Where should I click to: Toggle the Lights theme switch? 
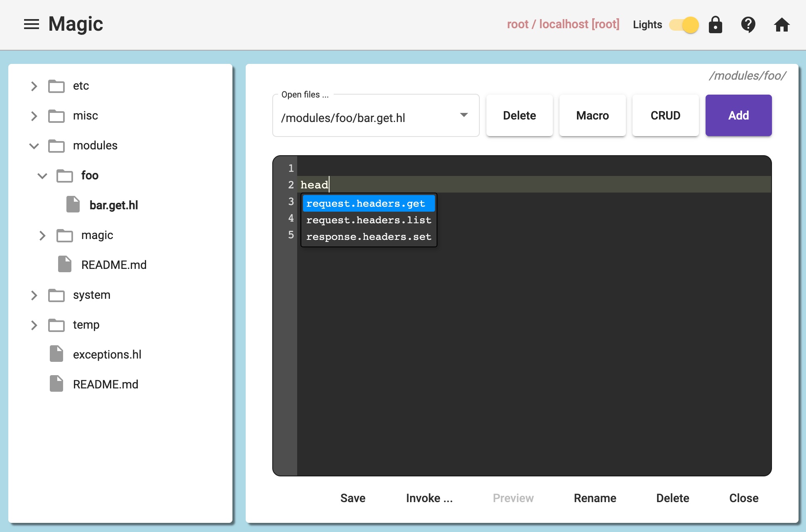pyautogui.click(x=684, y=25)
